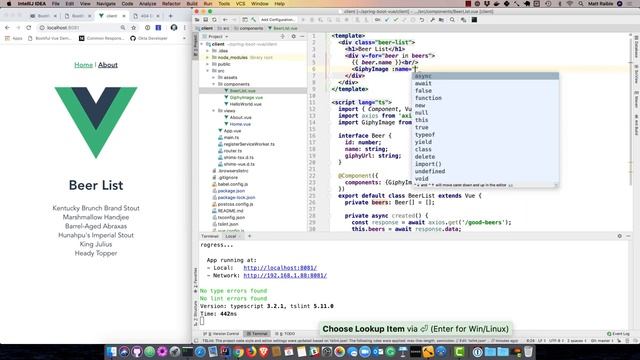Open the VCS menu
Image resolution: width=640 pixels, height=360 pixels.
(240, 4)
